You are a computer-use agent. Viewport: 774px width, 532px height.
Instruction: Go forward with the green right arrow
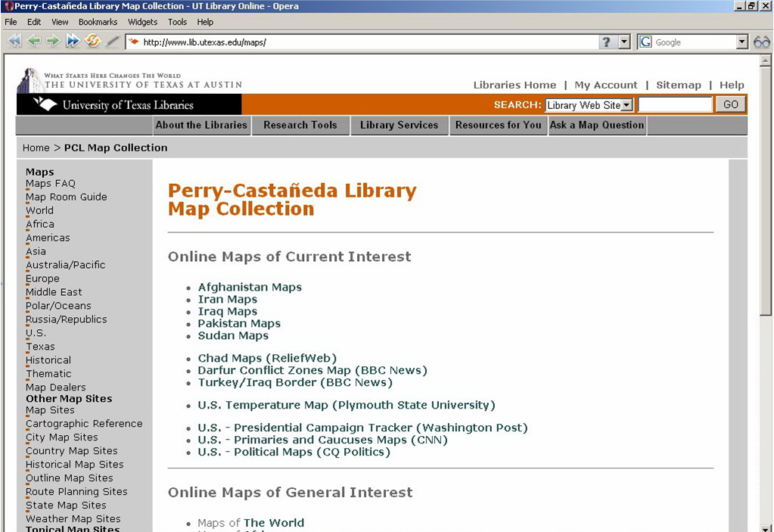coord(53,42)
